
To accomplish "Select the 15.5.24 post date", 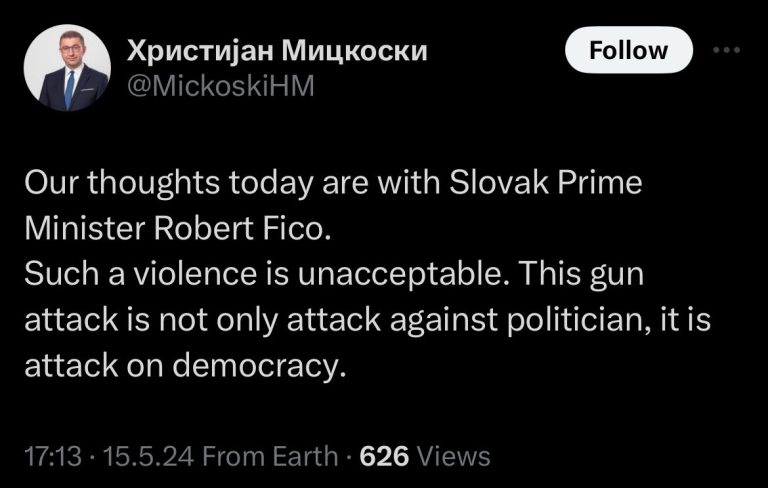I will point(148,456).
